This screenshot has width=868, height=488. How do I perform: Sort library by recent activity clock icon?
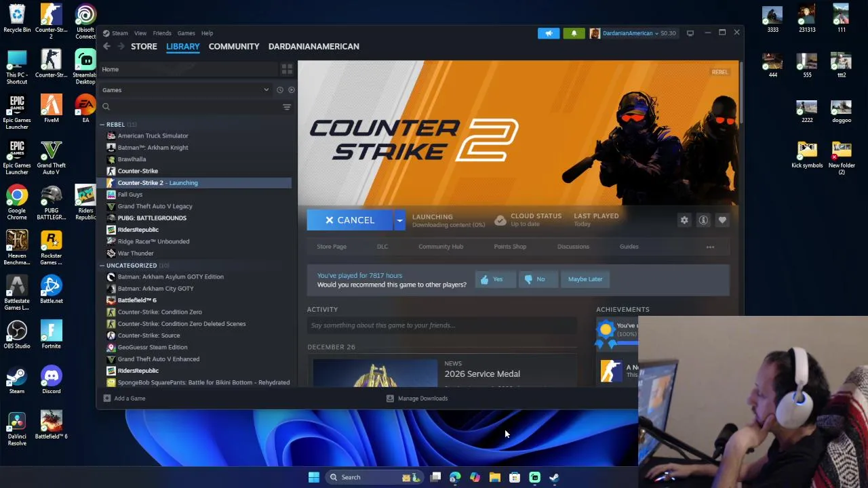click(279, 89)
